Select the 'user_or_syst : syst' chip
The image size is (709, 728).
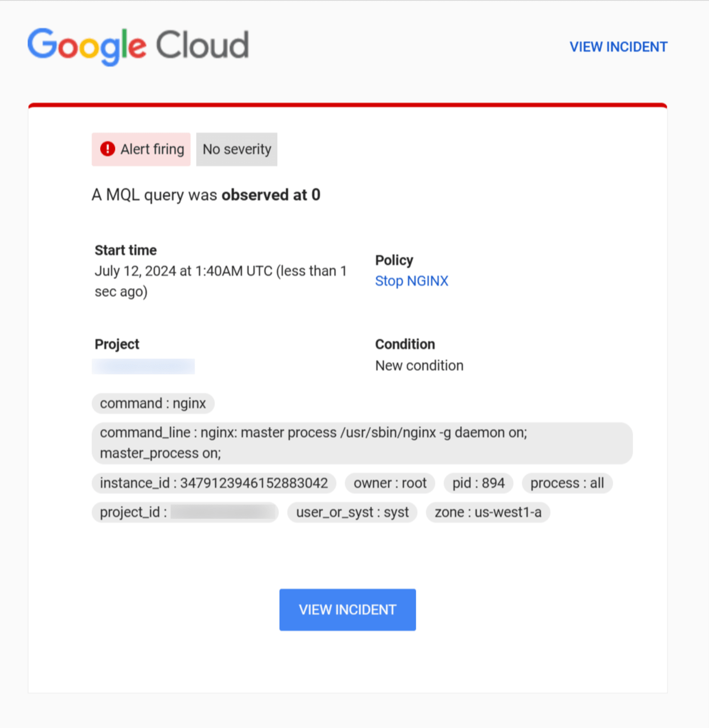(x=352, y=512)
